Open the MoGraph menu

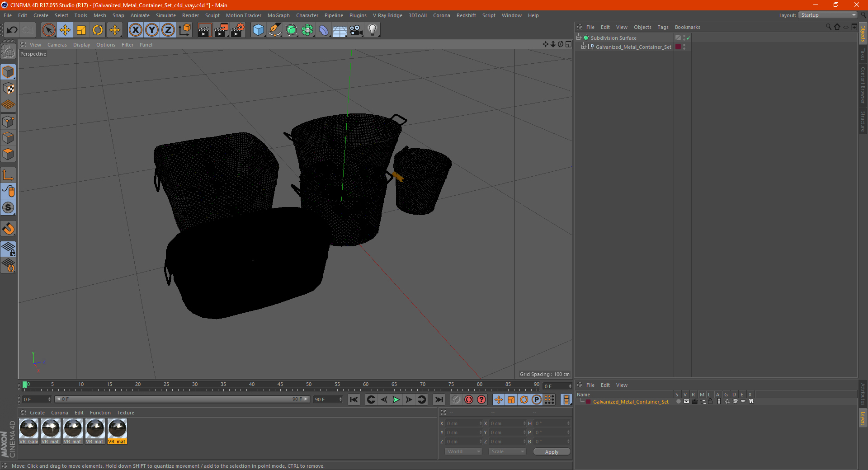coord(278,15)
